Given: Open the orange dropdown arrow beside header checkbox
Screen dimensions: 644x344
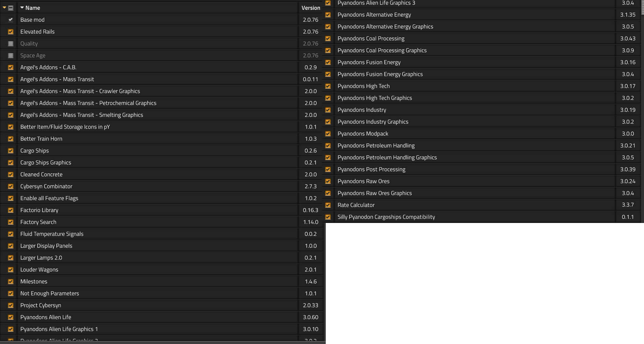Looking at the screenshot, I should (4, 7).
